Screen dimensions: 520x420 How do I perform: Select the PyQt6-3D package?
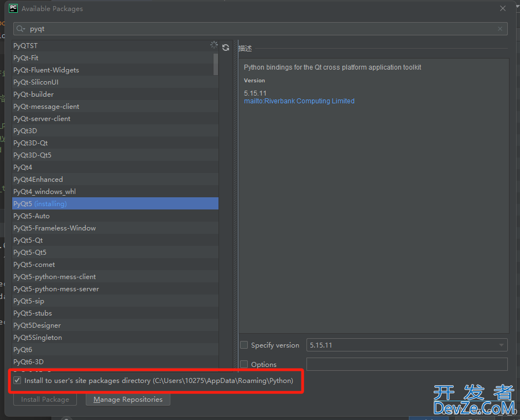(115, 362)
